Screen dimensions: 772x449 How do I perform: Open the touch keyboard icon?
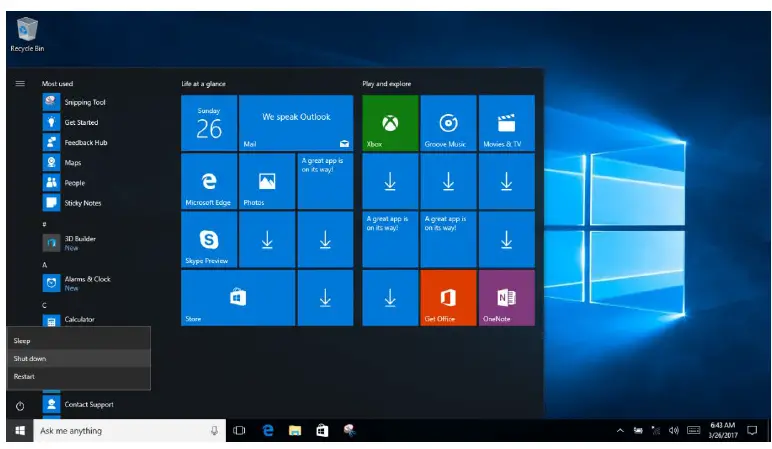[694, 431]
